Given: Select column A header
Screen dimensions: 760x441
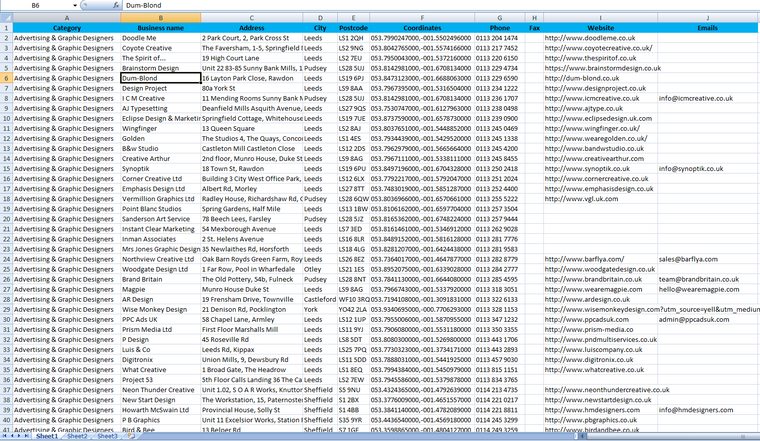Looking at the screenshot, I should (67, 18).
